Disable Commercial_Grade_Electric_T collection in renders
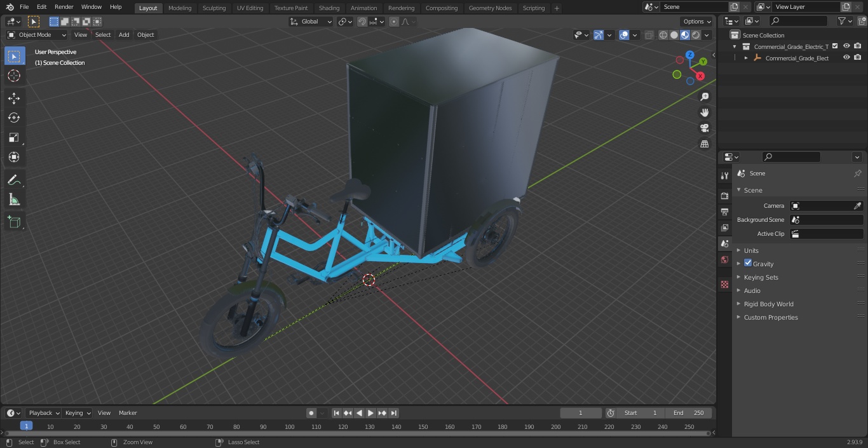 (x=858, y=46)
